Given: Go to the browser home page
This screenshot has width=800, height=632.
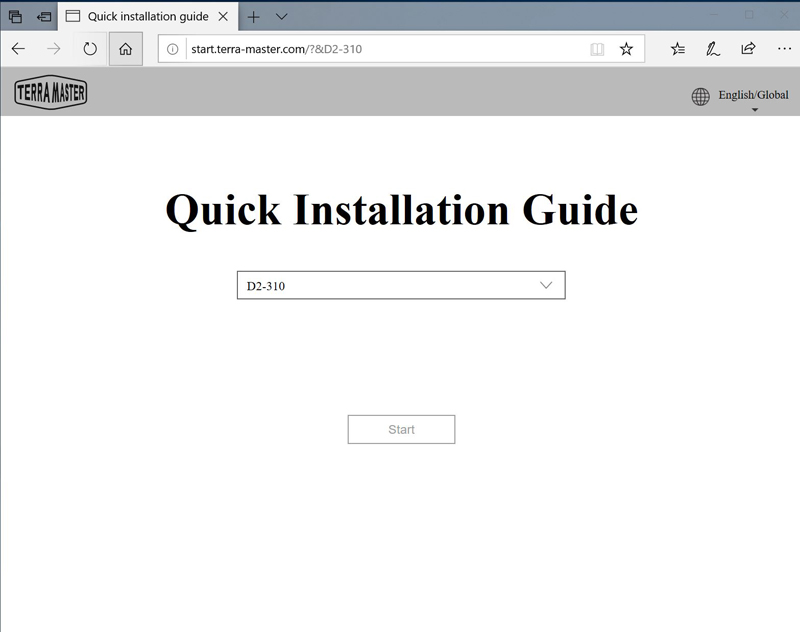Looking at the screenshot, I should point(126,49).
